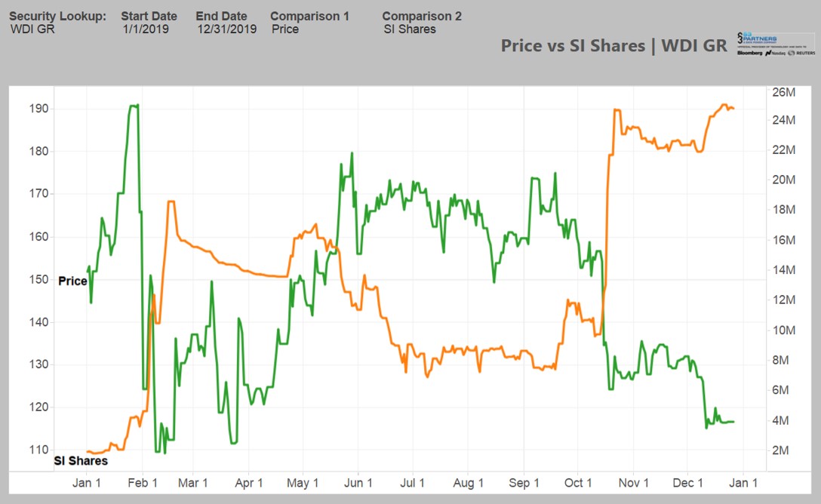Open the Comparison 1 Price selector
The image size is (821, 504).
tap(285, 29)
